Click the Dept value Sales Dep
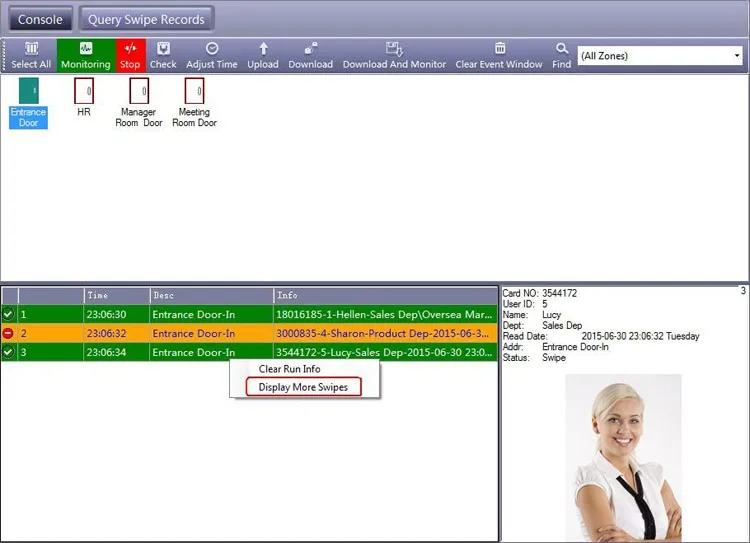 click(562, 325)
